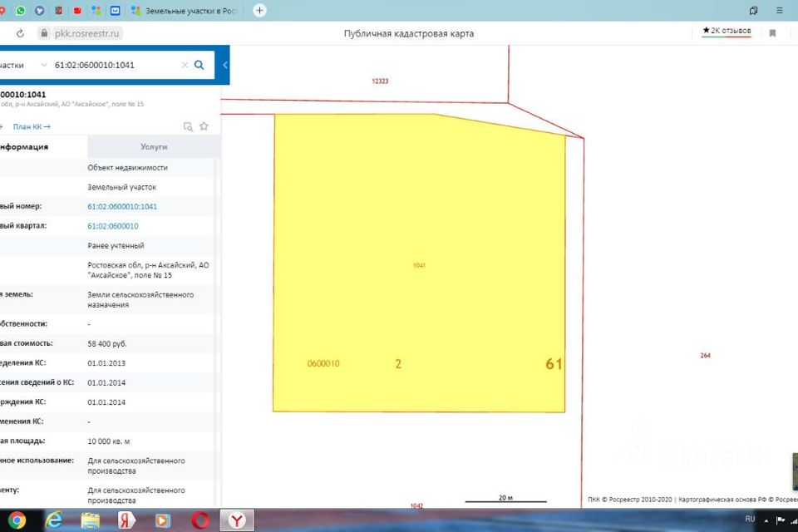Switch to the Услуги tab

coord(154,146)
